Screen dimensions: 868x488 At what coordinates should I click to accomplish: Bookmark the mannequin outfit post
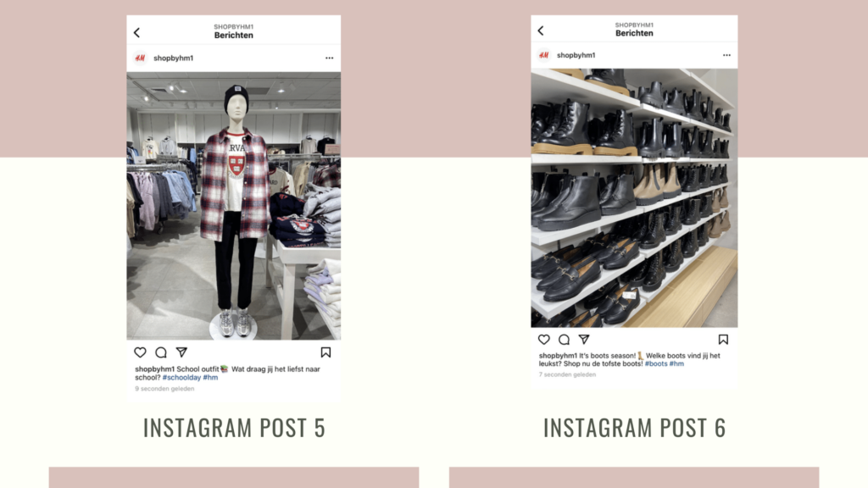point(325,352)
